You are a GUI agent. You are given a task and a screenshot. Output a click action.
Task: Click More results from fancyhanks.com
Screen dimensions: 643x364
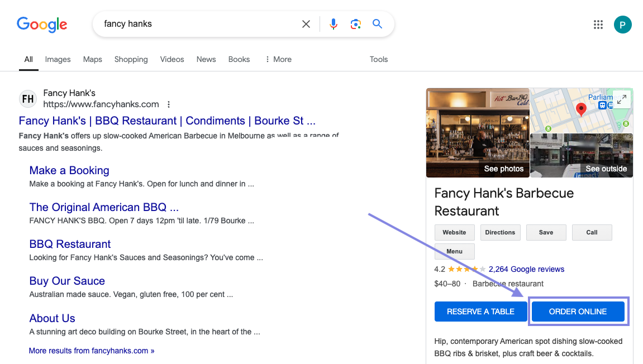click(x=92, y=351)
